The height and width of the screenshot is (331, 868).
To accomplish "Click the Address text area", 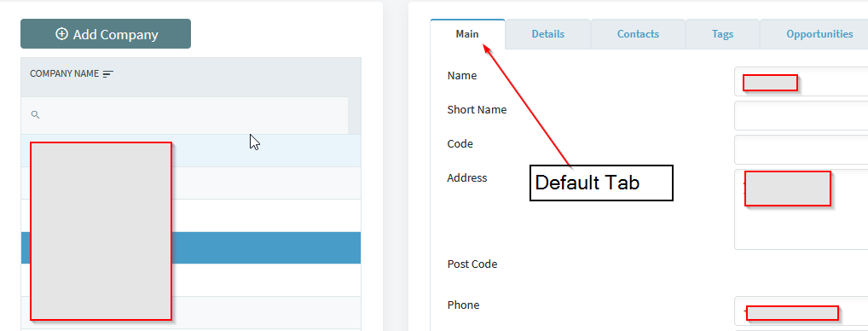I will [801, 209].
